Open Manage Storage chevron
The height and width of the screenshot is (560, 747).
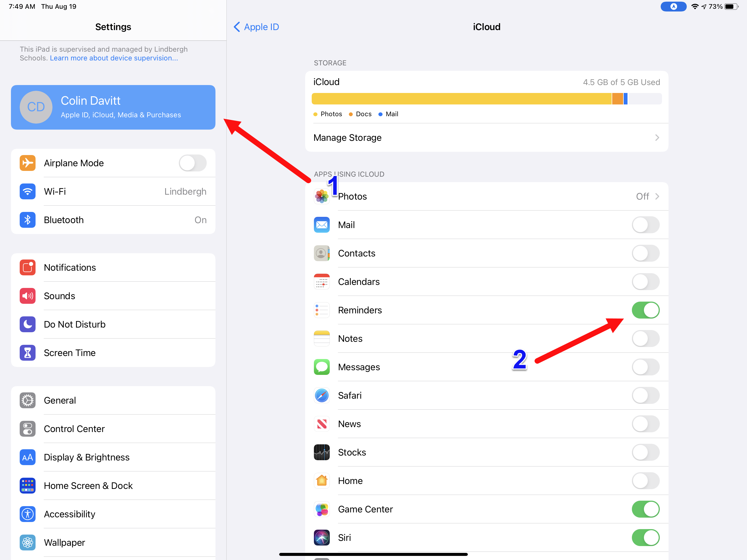click(x=657, y=138)
